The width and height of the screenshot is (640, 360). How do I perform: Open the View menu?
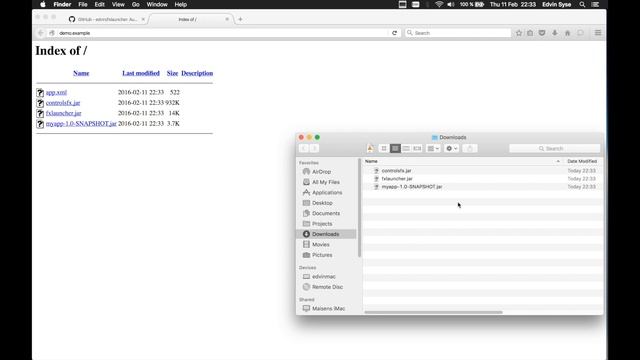coord(118,4)
